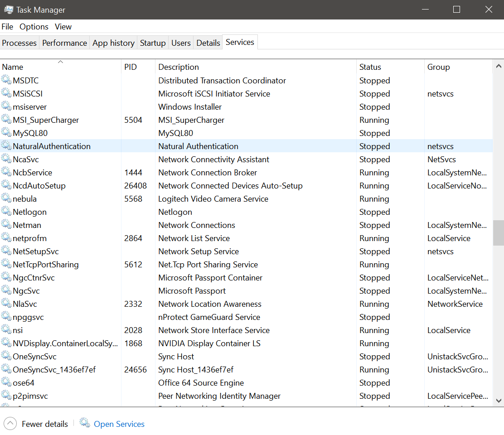Screen dimensions: 504x435
Task: Click the scrollbar up arrow
Action: click(499, 66)
